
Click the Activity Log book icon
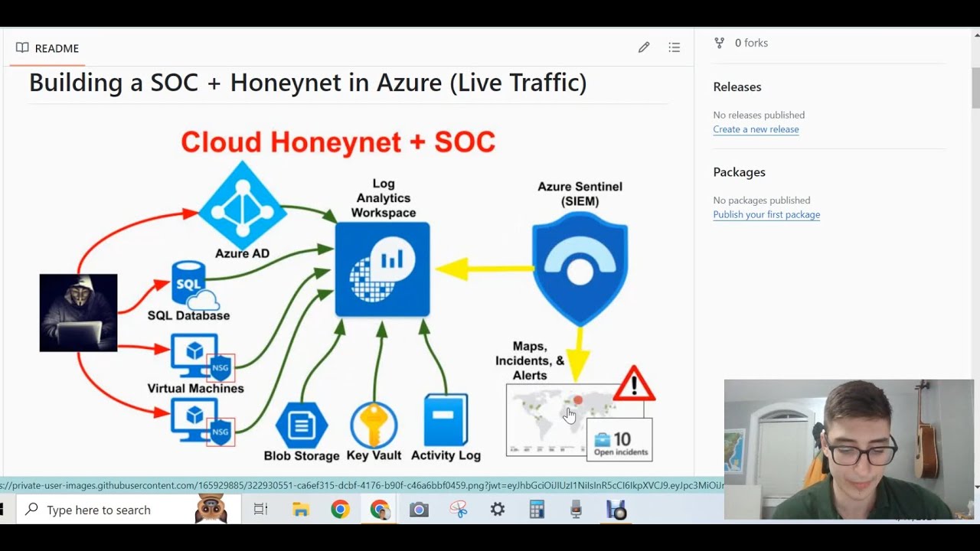pos(446,419)
